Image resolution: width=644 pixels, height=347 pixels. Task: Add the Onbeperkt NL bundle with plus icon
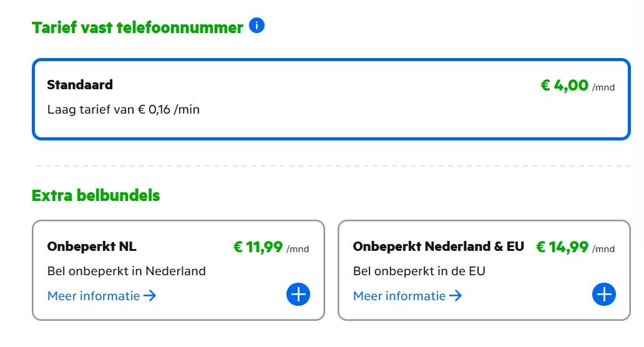tap(298, 295)
